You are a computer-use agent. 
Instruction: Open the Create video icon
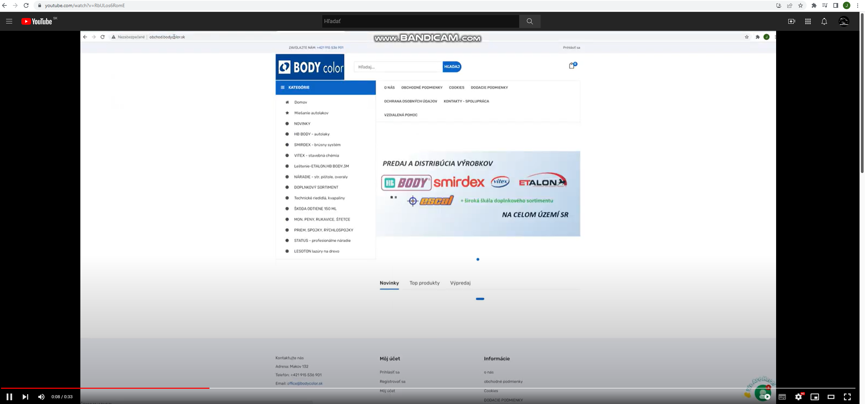tap(791, 21)
